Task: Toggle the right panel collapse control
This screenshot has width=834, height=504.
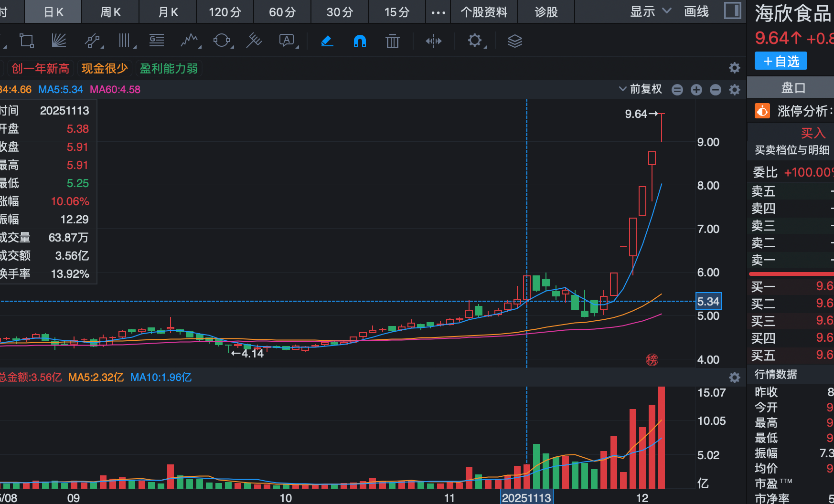Action: pyautogui.click(x=732, y=10)
